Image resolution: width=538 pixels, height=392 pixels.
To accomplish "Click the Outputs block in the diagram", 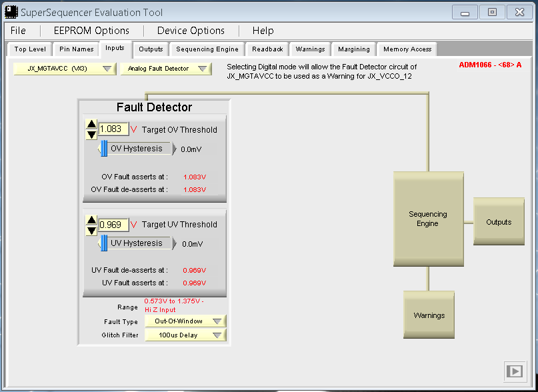I will tap(499, 222).
